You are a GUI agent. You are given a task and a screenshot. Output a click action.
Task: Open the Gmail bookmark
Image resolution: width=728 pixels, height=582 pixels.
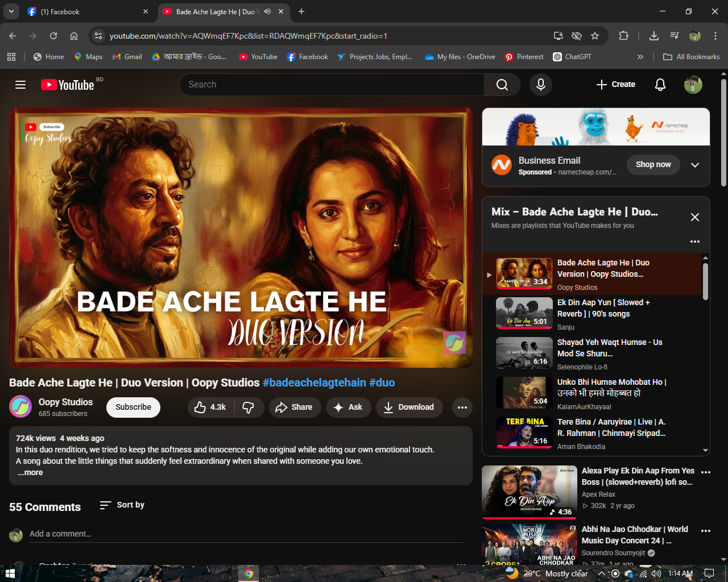coord(127,57)
